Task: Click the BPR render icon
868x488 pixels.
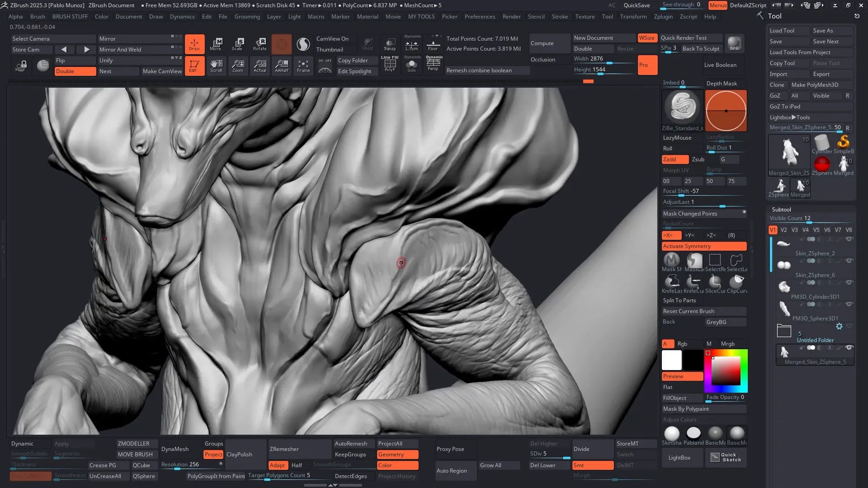Action: (735, 43)
